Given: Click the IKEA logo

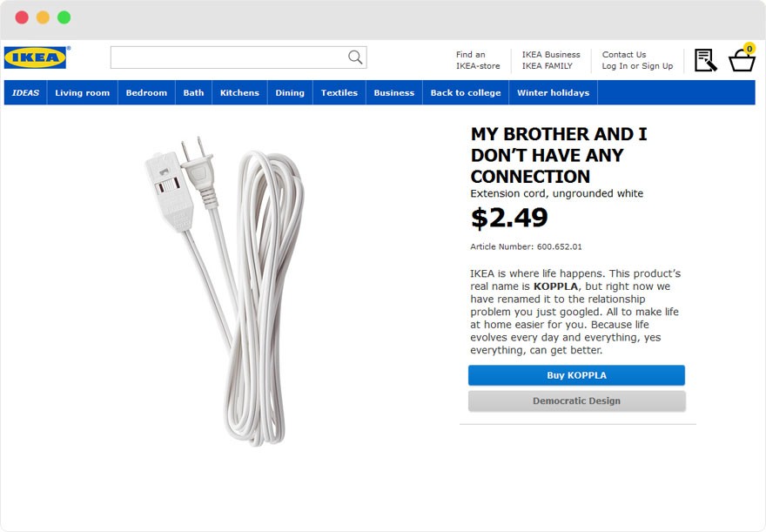Looking at the screenshot, I should pos(36,57).
